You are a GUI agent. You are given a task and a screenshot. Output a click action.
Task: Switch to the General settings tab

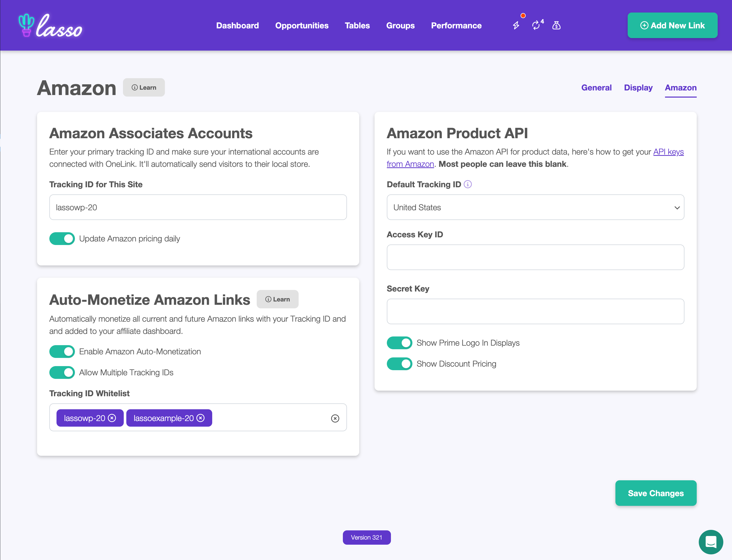click(596, 88)
